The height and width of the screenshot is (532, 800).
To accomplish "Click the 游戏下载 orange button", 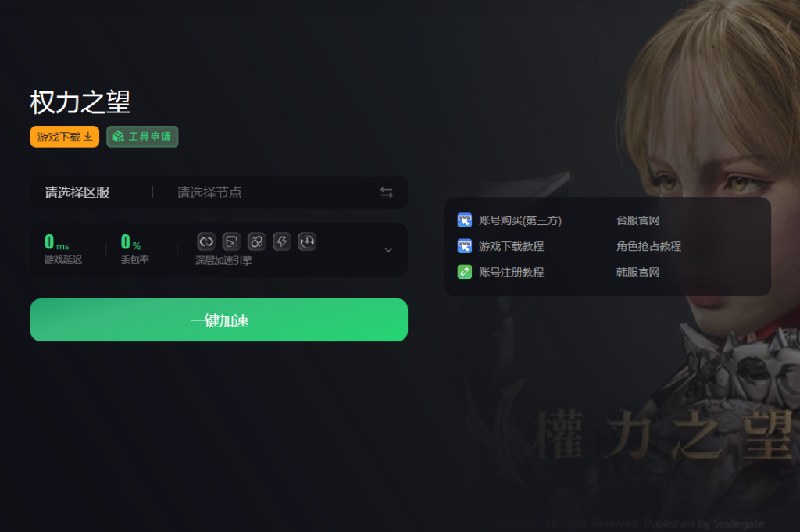I will 65,137.
